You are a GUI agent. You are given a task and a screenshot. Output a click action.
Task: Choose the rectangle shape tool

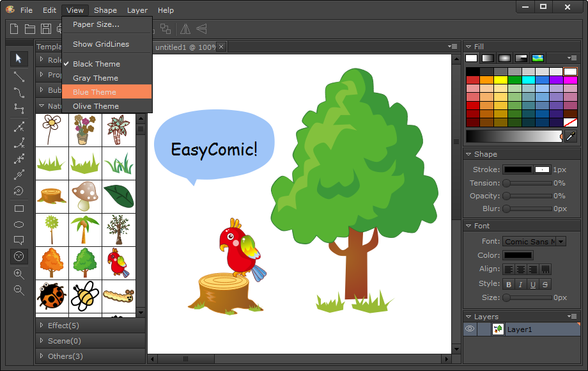pyautogui.click(x=19, y=209)
